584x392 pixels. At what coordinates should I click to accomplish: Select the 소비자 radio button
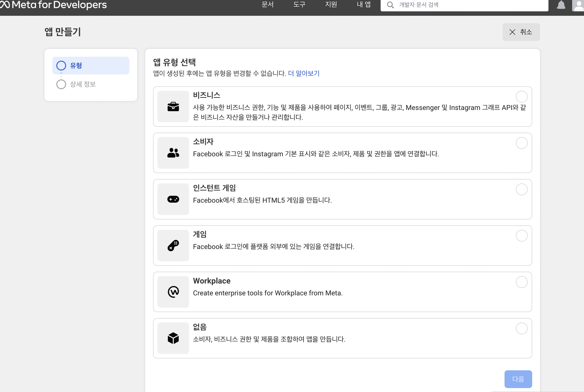(x=522, y=143)
